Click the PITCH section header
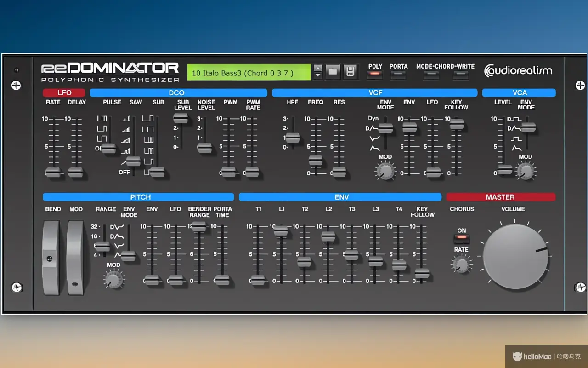Image resolution: width=588 pixels, height=368 pixels. pos(138,197)
